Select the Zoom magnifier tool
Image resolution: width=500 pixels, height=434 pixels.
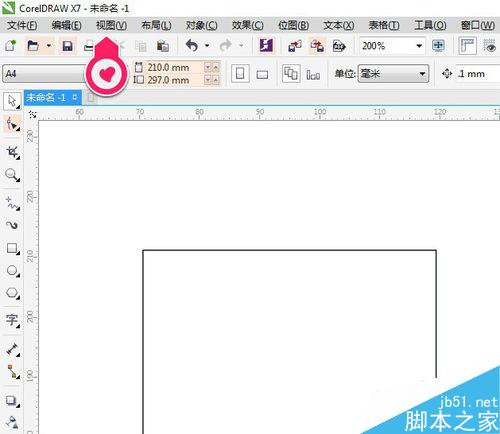[x=12, y=175]
